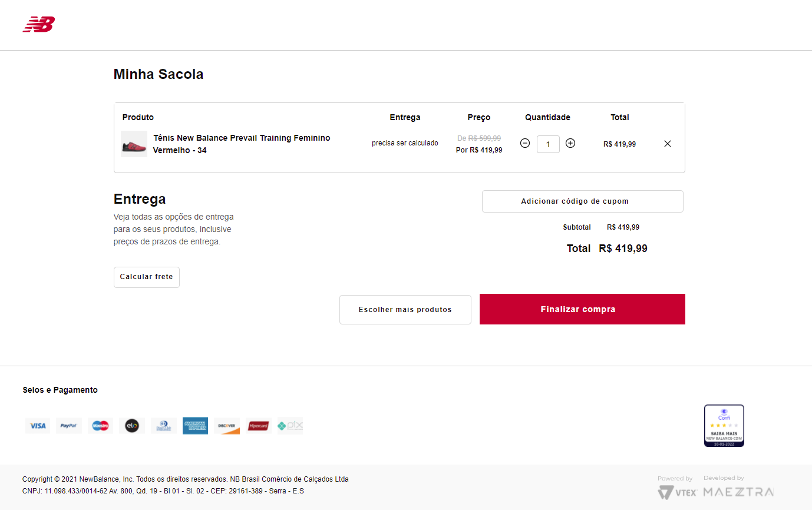Click the PayPal payment icon
This screenshot has height=527, width=812.
coord(69,426)
